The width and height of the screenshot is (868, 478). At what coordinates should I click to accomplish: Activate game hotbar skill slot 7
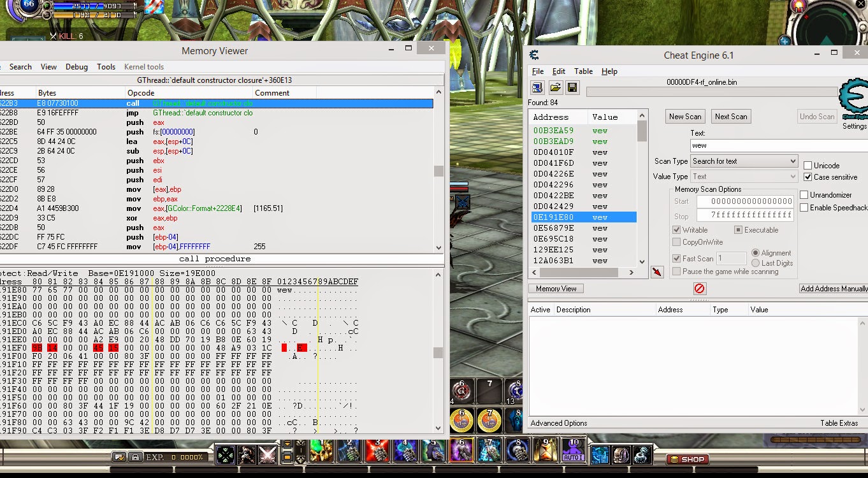[489, 451]
